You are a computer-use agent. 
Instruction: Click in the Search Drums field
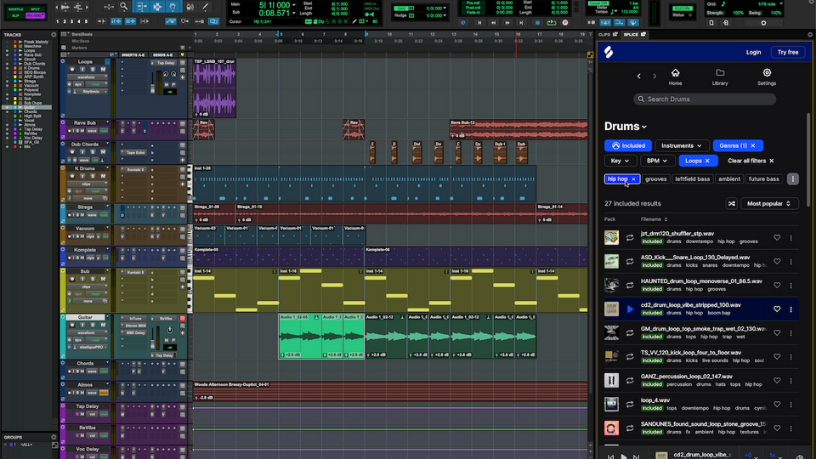tap(705, 99)
